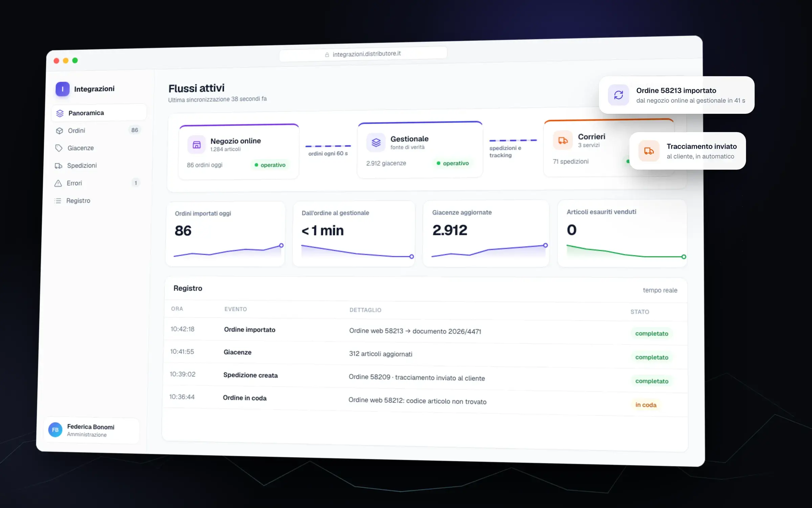
Task: Click the Articoli esauriti venduti value 0
Action: click(x=572, y=230)
